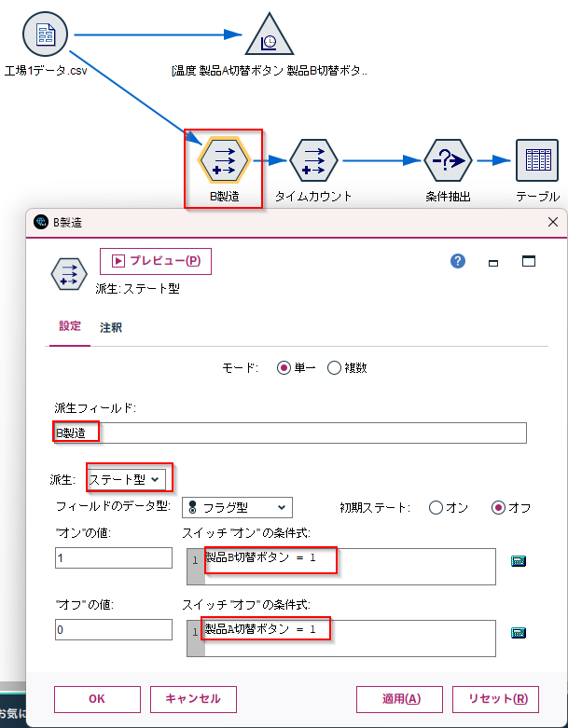Click the スイッチ"オフ"の条件式 expression box
The height and width of the screenshot is (728, 568).
pyautogui.click(x=341, y=639)
